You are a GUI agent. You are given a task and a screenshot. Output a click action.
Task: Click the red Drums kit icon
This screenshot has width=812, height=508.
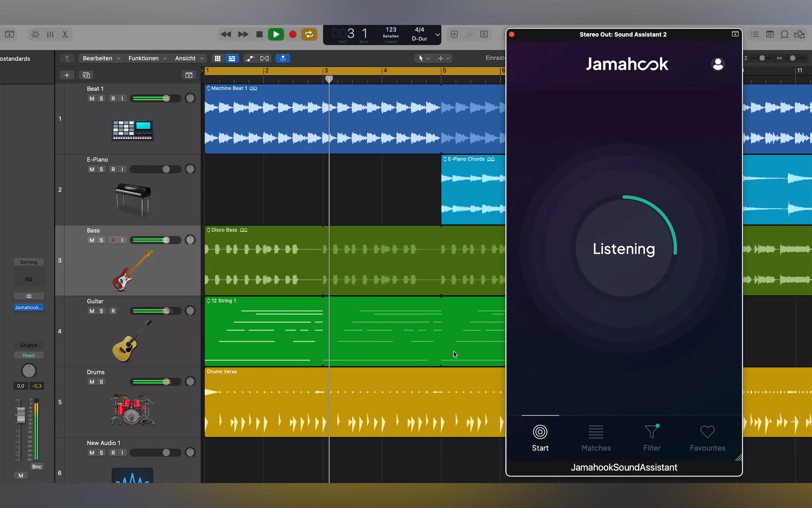click(133, 409)
